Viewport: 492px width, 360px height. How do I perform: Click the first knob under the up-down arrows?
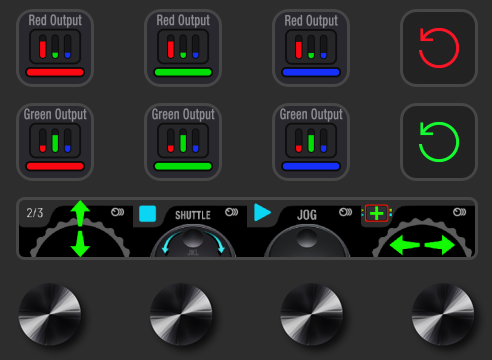point(50,314)
